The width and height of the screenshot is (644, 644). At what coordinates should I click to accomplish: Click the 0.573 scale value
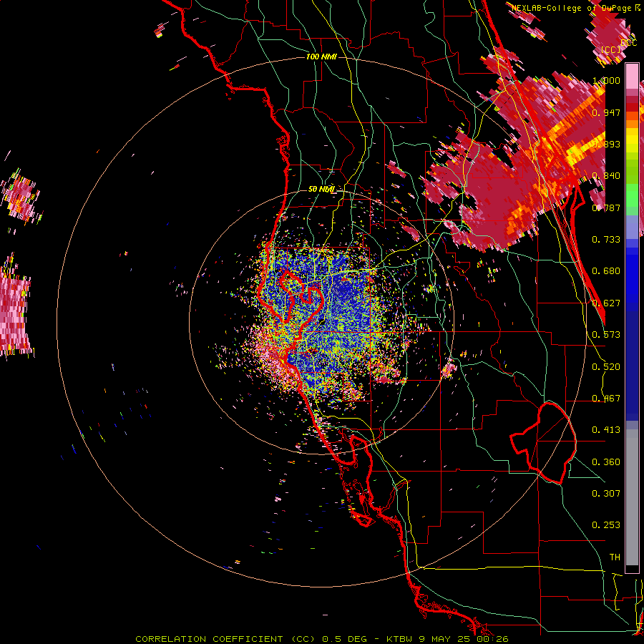coord(606,335)
